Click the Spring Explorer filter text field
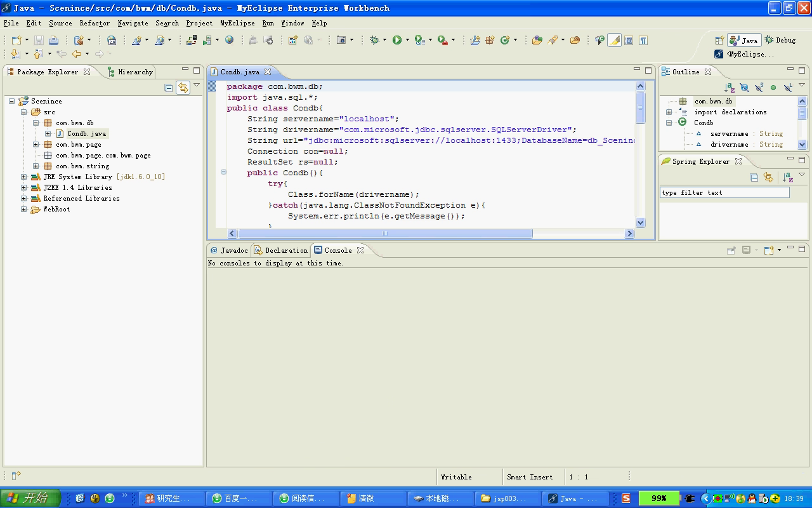Viewport: 812px width, 508px height. [x=725, y=192]
